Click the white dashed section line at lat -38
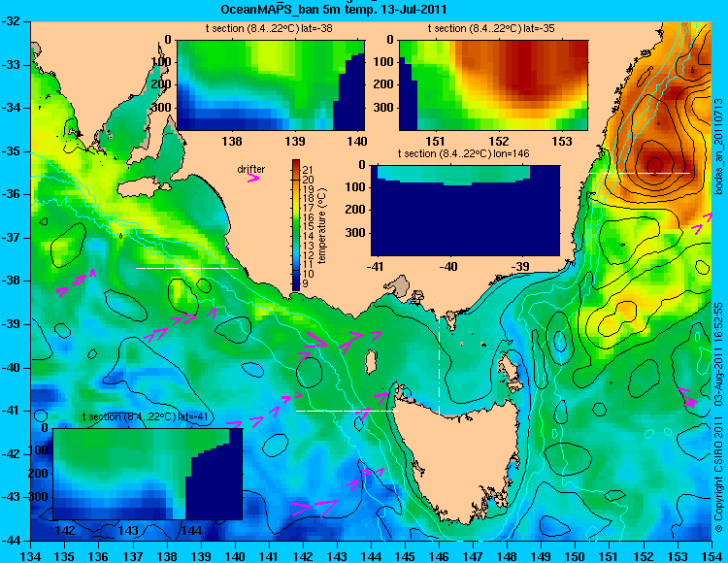 pyautogui.click(x=186, y=268)
